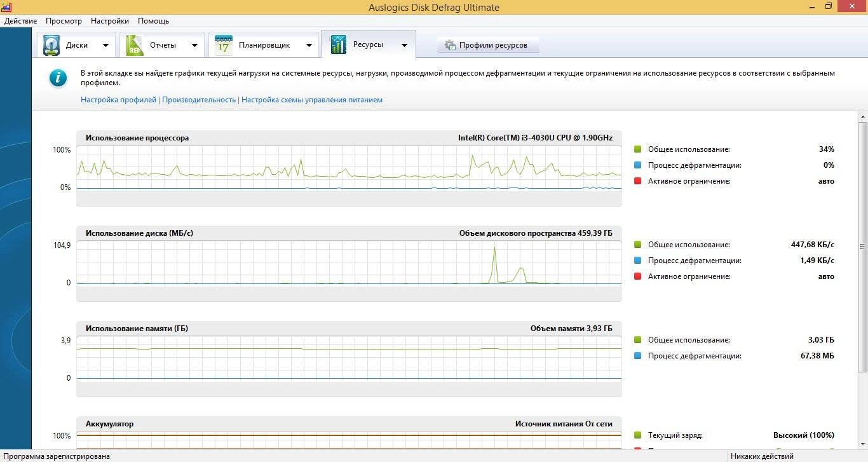Click the report icon on Отчеты tab
868x462 pixels.
135,45
